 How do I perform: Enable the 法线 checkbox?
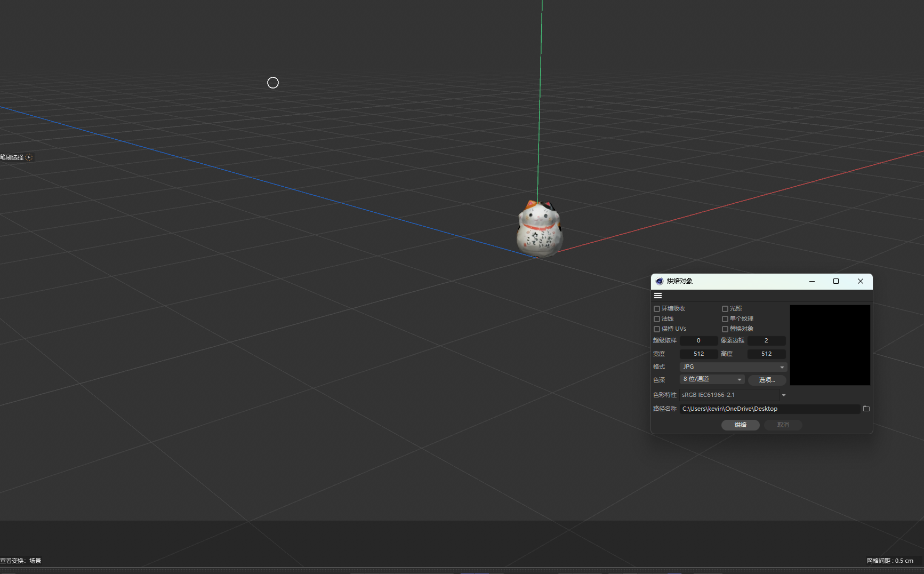[x=657, y=319]
